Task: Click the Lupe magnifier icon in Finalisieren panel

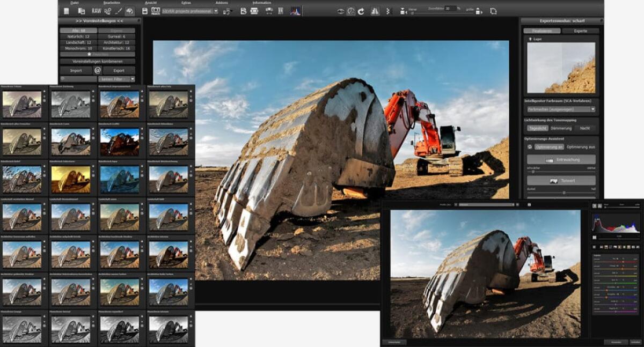Action: point(530,39)
